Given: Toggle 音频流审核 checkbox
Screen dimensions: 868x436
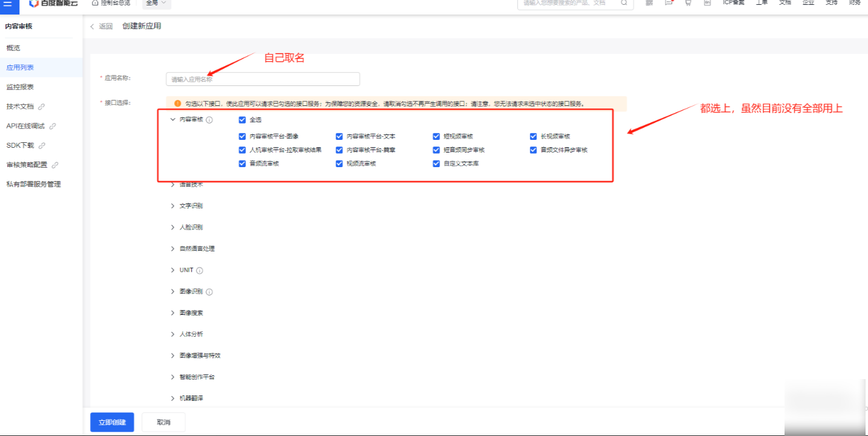Looking at the screenshot, I should (243, 163).
